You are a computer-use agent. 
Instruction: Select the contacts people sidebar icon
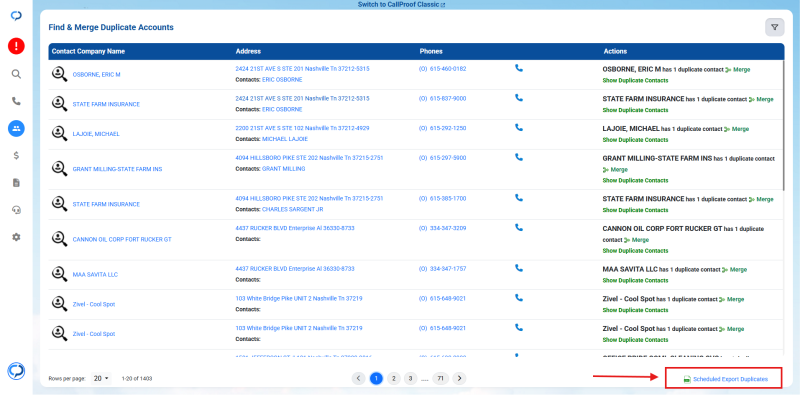point(16,128)
